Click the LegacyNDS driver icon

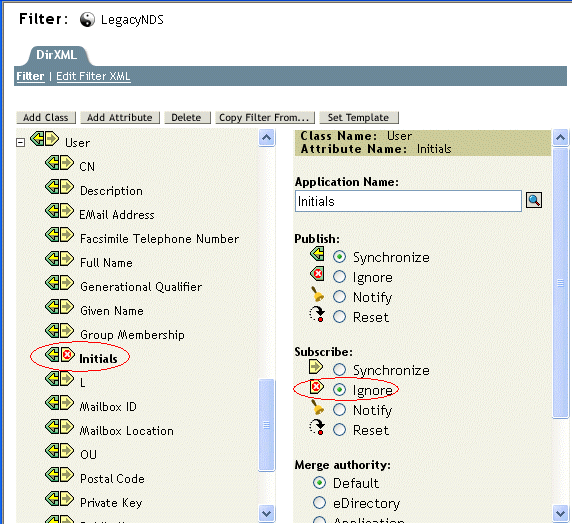87,20
